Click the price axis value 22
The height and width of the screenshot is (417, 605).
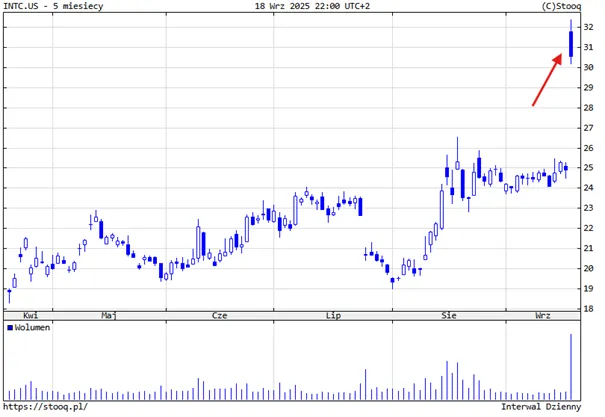(588, 228)
